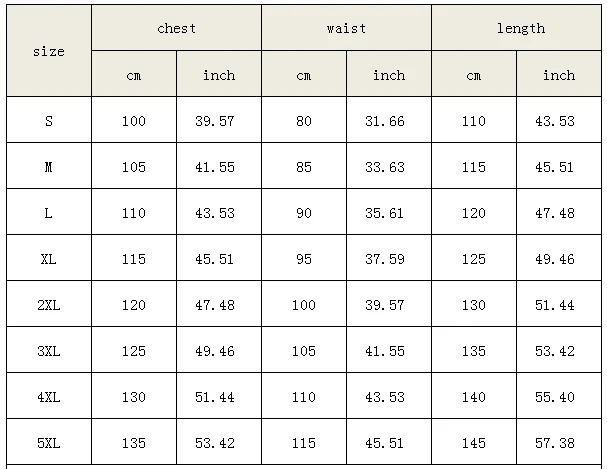Select the 4XL size row label
607x469 pixels.
tap(49, 396)
